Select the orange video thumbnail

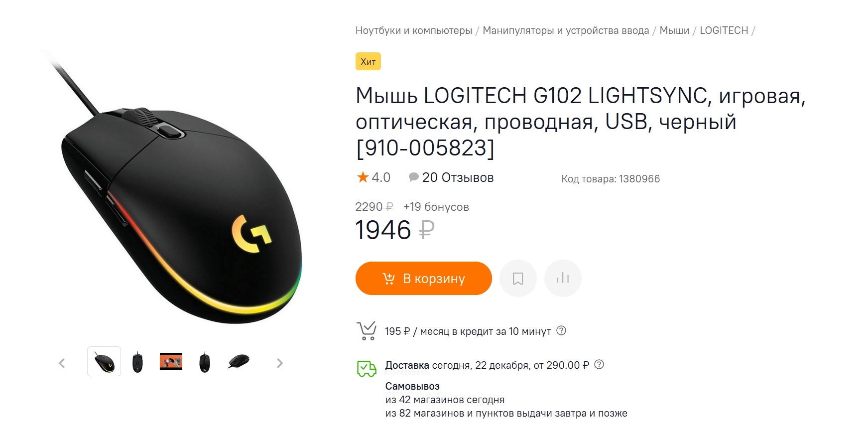tap(171, 361)
